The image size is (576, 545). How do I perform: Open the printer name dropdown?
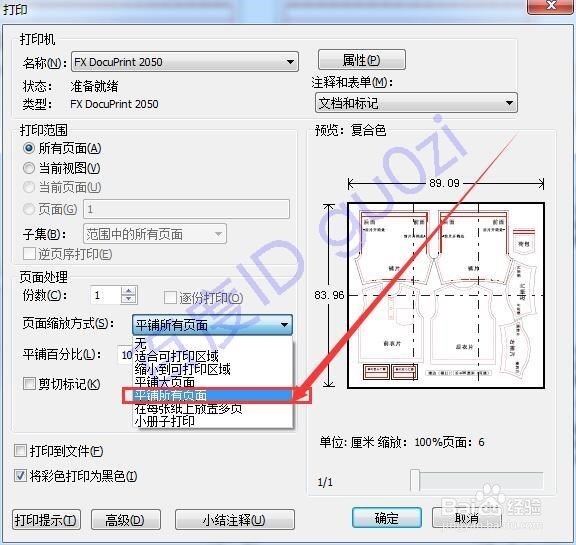[x=185, y=62]
